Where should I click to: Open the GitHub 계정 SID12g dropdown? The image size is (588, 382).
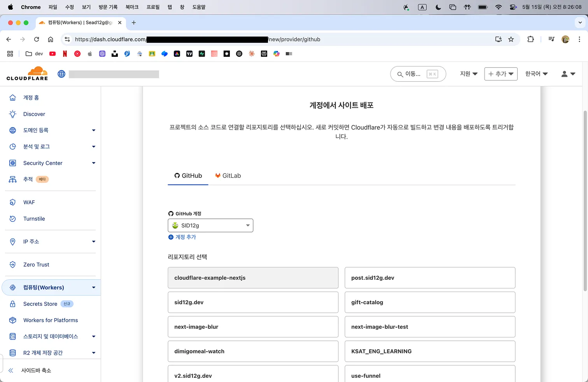(x=210, y=226)
